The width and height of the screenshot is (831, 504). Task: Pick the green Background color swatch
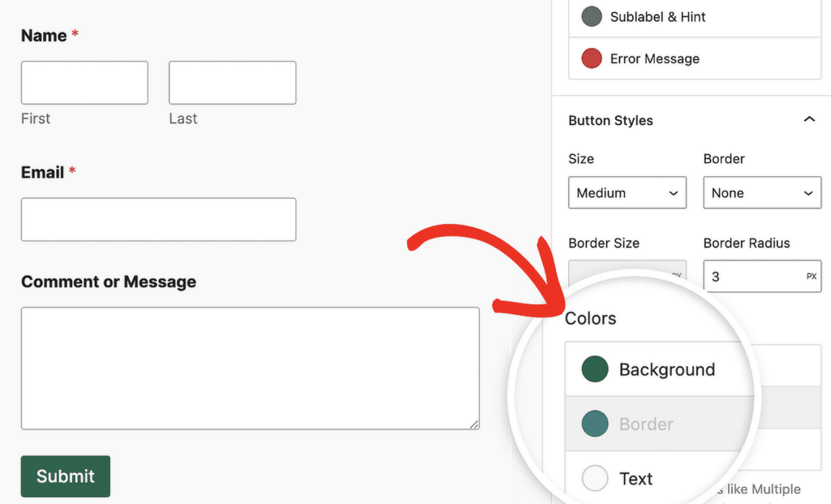(x=595, y=369)
